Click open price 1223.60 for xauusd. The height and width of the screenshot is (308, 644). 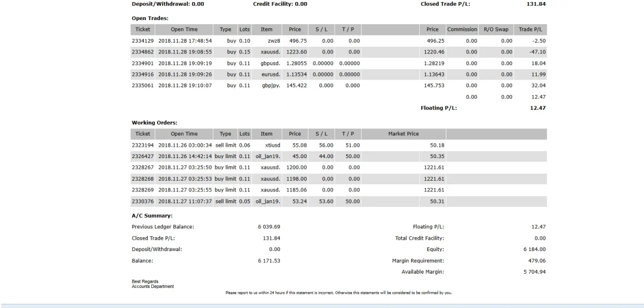(298, 52)
